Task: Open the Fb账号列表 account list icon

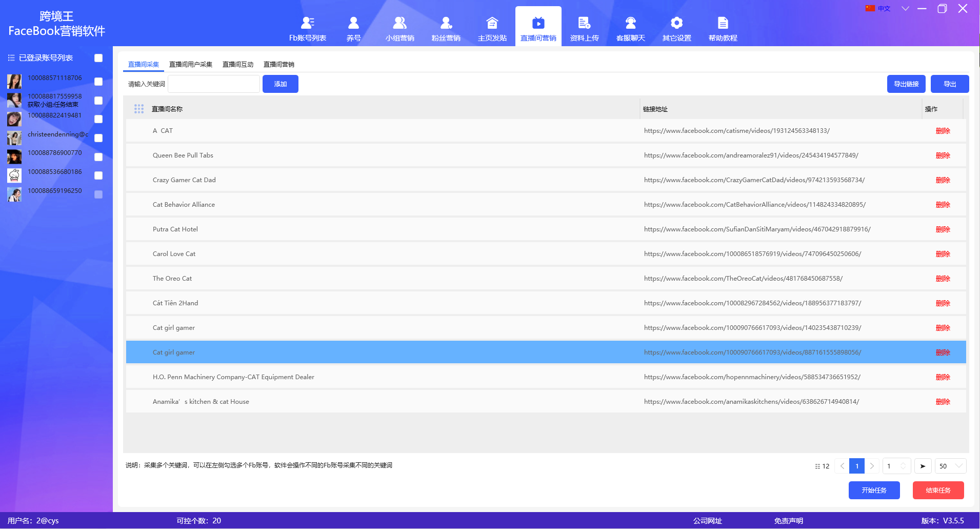Action: (307, 23)
